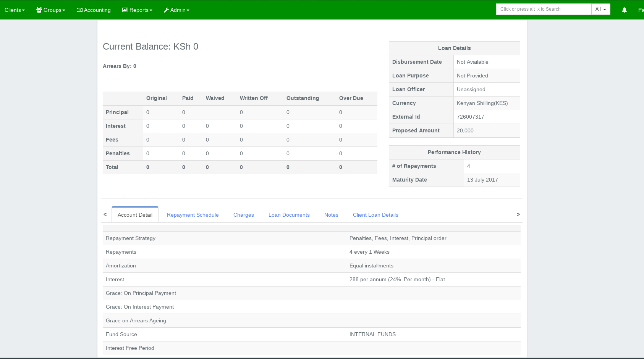
Task: Open the Clients dropdown menu
Action: (15, 10)
